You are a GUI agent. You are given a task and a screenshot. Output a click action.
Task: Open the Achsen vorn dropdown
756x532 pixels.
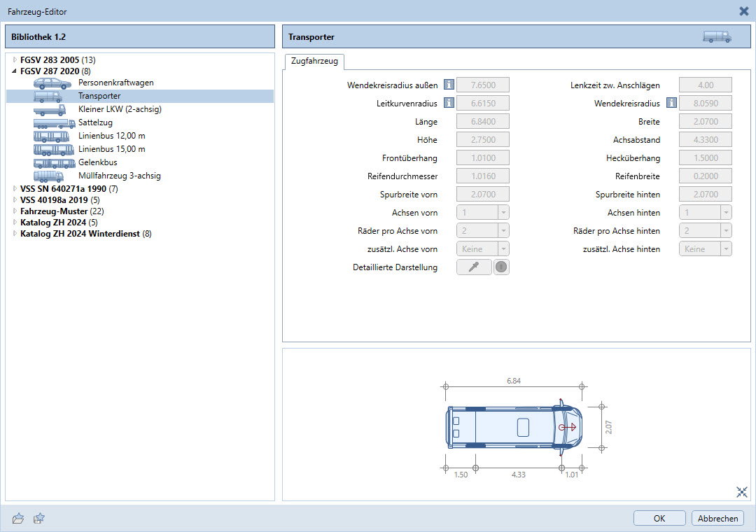pyautogui.click(x=482, y=213)
